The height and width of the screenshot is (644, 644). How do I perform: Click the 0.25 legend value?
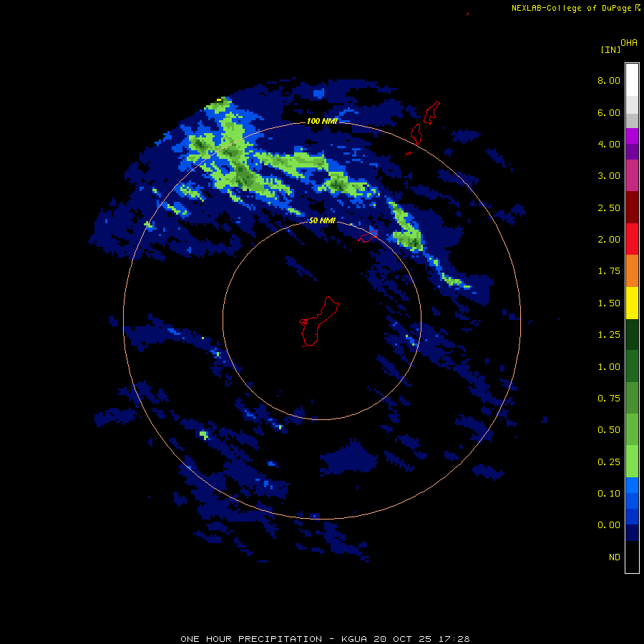(x=609, y=462)
